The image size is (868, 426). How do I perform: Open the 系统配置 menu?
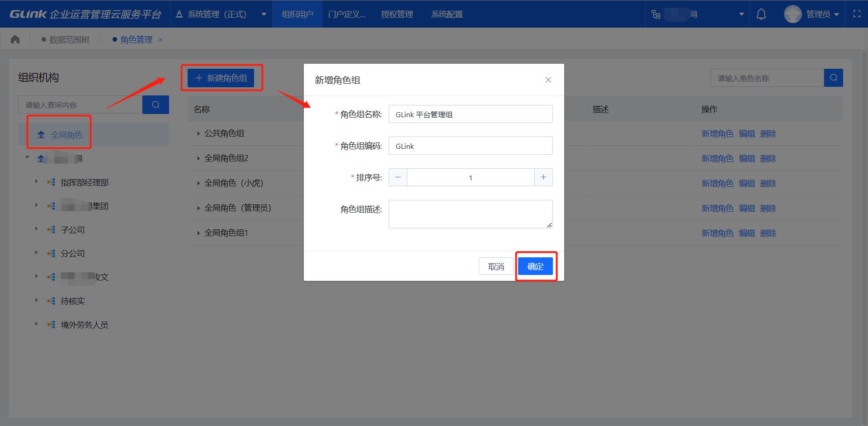[x=447, y=14]
